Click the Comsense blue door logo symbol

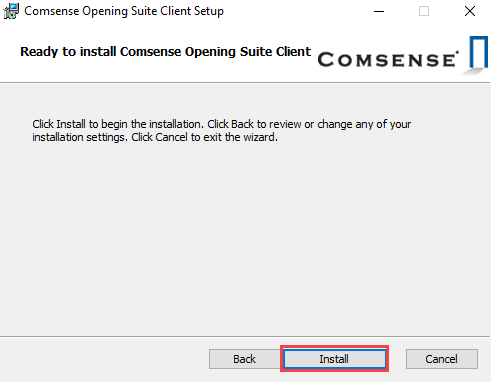point(478,53)
